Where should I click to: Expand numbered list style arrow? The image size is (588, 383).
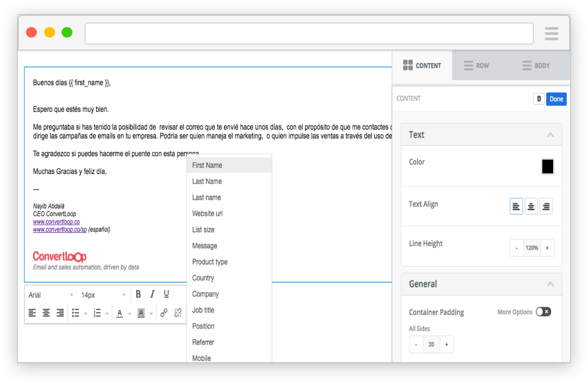(x=107, y=313)
